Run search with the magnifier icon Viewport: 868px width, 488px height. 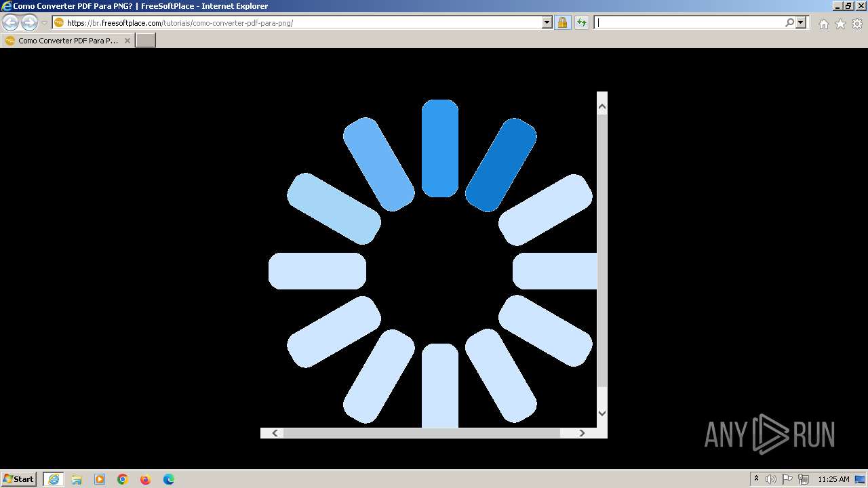tap(789, 23)
